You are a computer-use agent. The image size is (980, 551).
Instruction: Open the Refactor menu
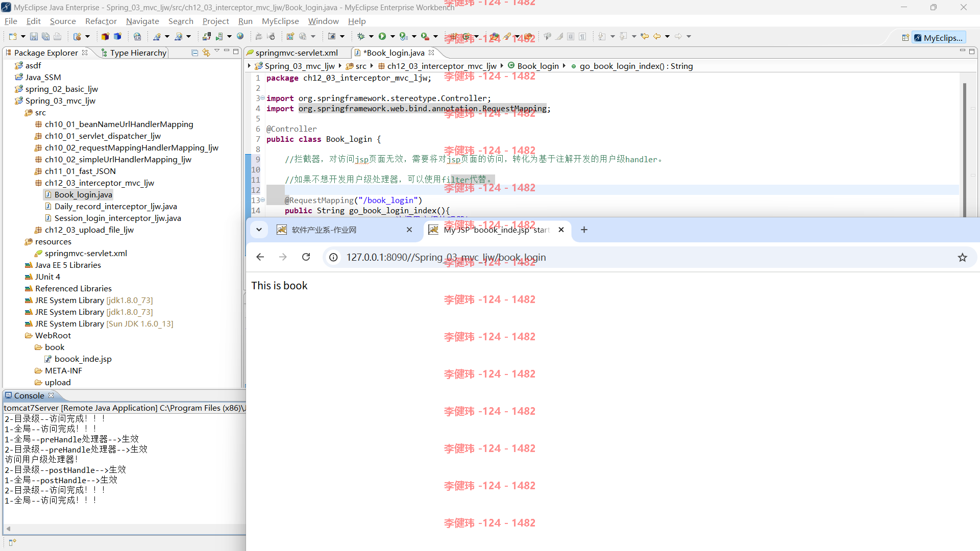[x=101, y=21]
